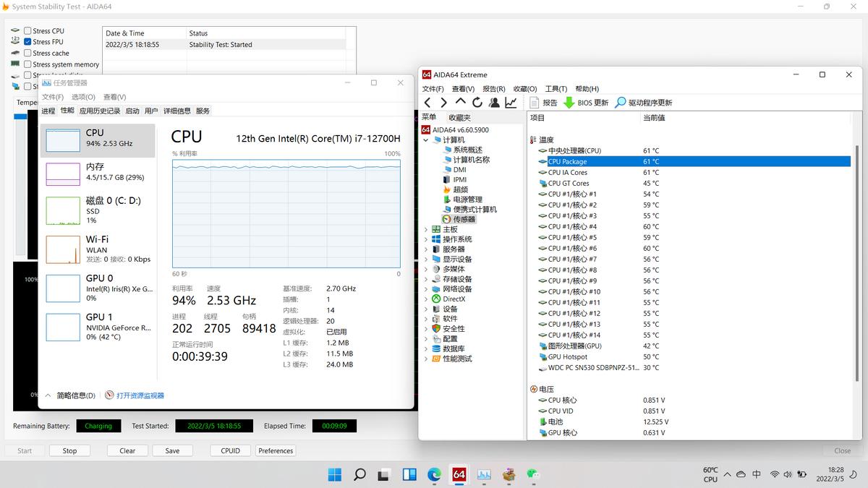
Task: Expand the 主板 tree node
Action: click(x=426, y=229)
